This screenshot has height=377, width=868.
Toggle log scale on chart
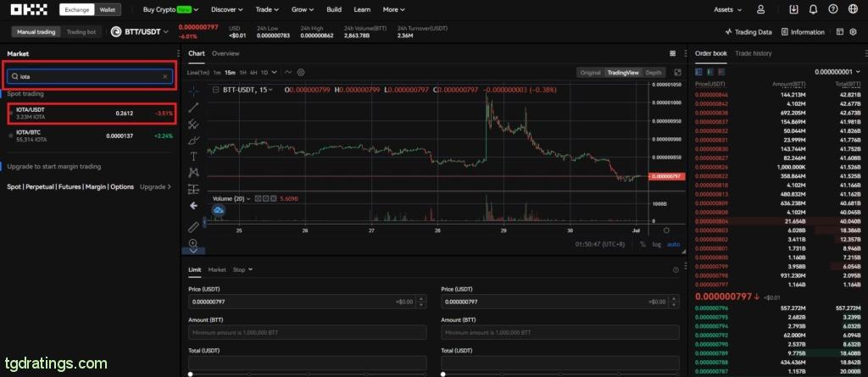[657, 244]
